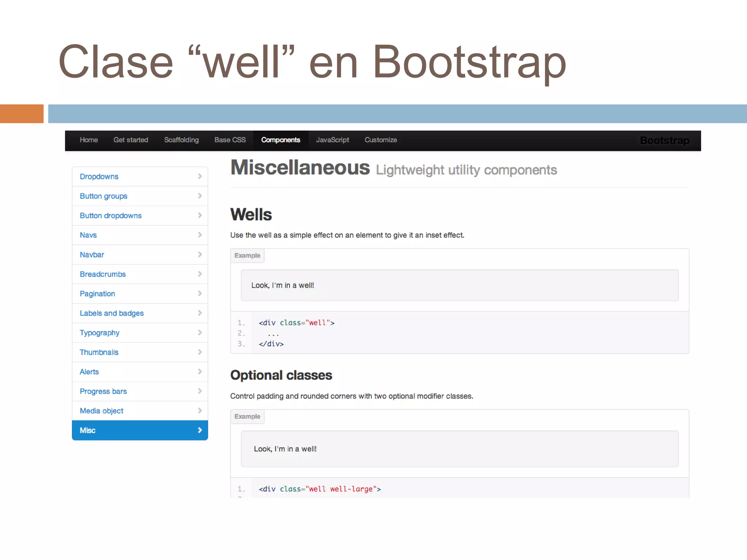
Task: Open Typography sidebar link
Action: pyautogui.click(x=140, y=332)
